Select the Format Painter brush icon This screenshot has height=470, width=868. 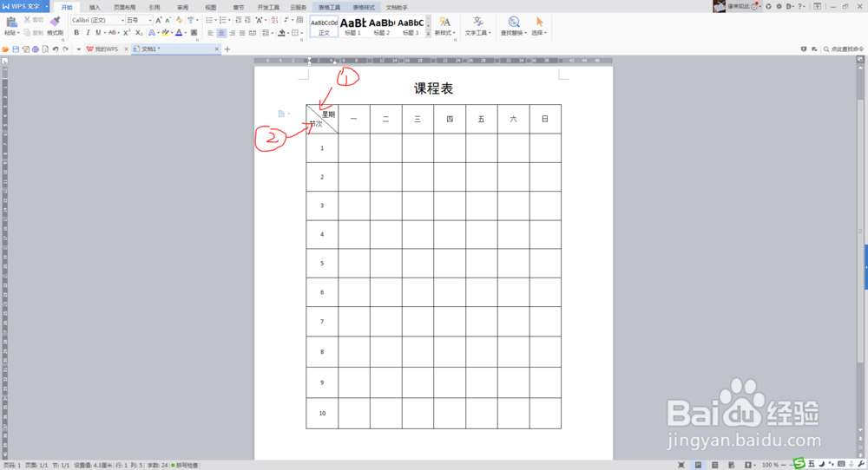[x=55, y=23]
